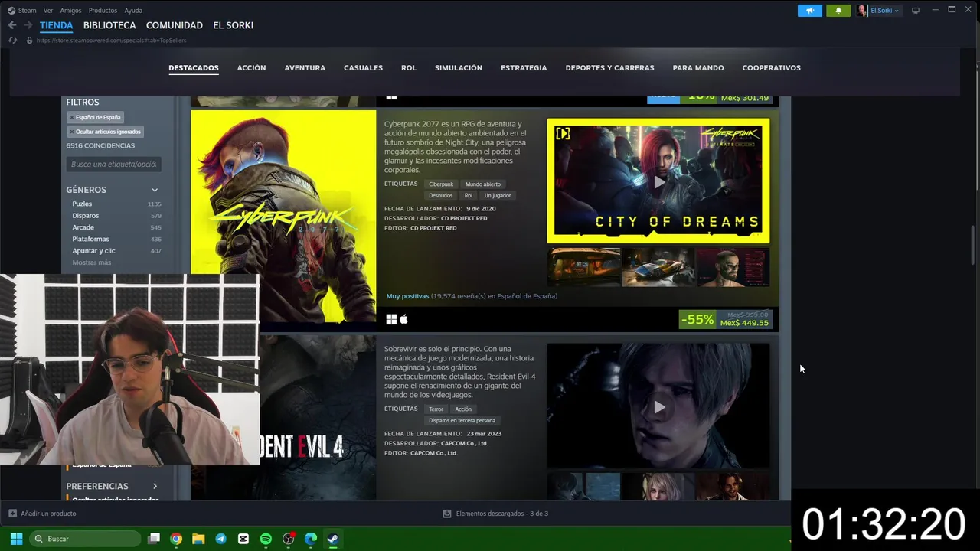Filter by the Apuntar y clic genre
This screenshot has height=551, width=980.
tap(93, 251)
